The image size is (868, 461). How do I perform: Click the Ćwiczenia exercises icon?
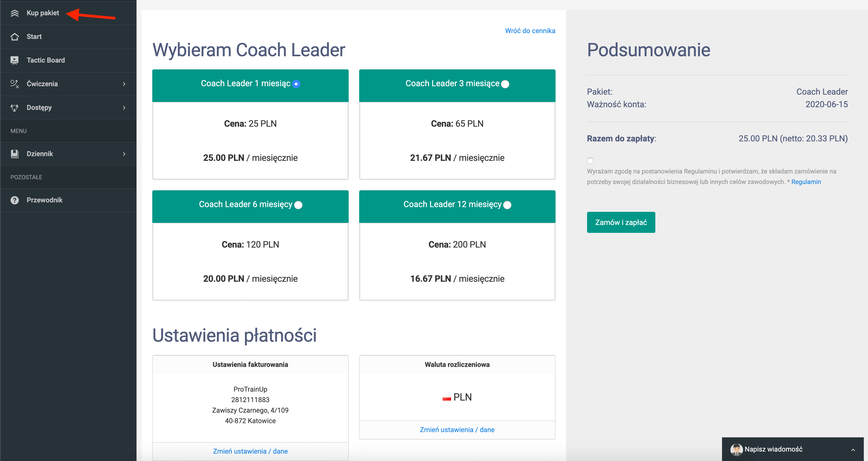coord(14,84)
